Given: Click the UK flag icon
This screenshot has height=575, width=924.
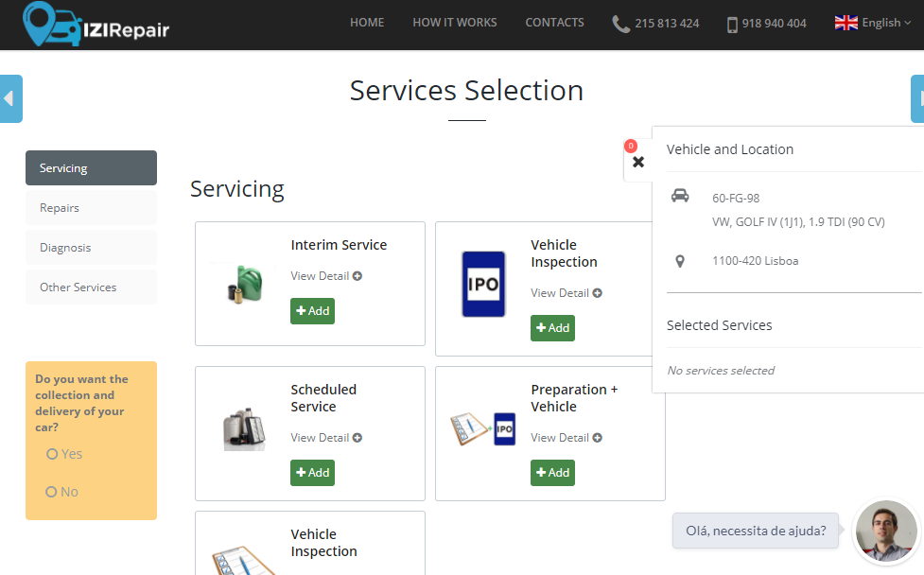Looking at the screenshot, I should pos(846,23).
